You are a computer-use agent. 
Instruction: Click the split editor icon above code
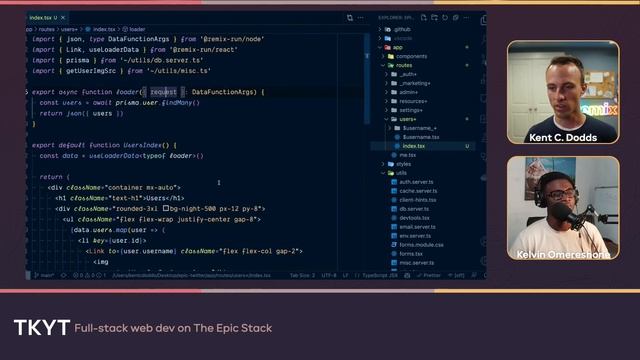350,18
